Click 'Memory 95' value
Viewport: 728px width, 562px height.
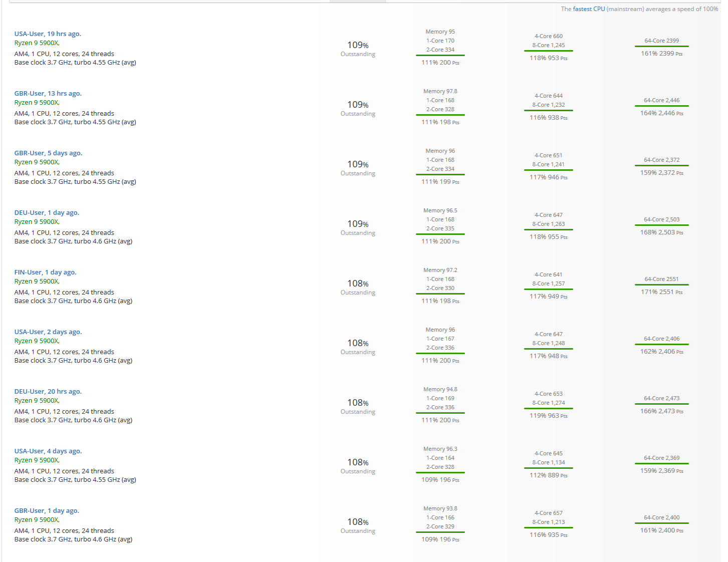[440, 32]
